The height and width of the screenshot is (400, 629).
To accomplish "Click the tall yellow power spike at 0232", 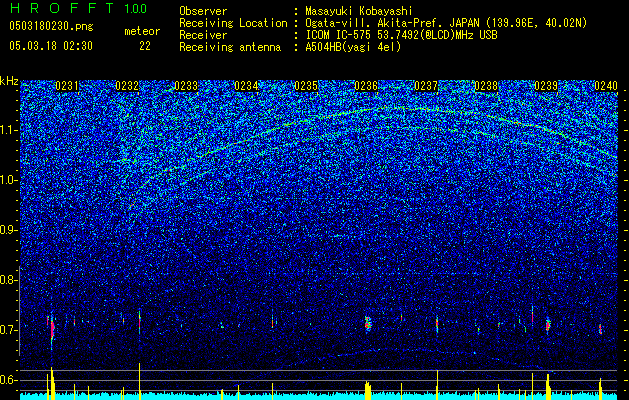I will 140,381.
